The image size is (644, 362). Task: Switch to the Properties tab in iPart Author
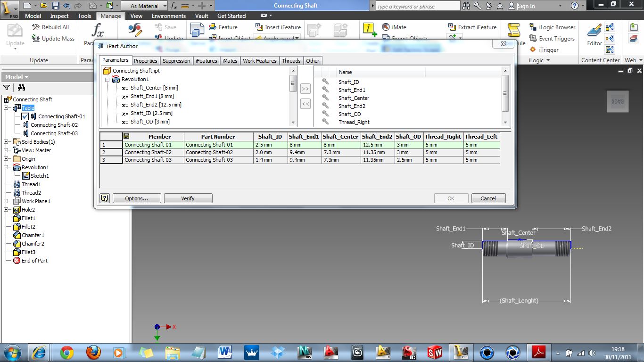coord(145,61)
